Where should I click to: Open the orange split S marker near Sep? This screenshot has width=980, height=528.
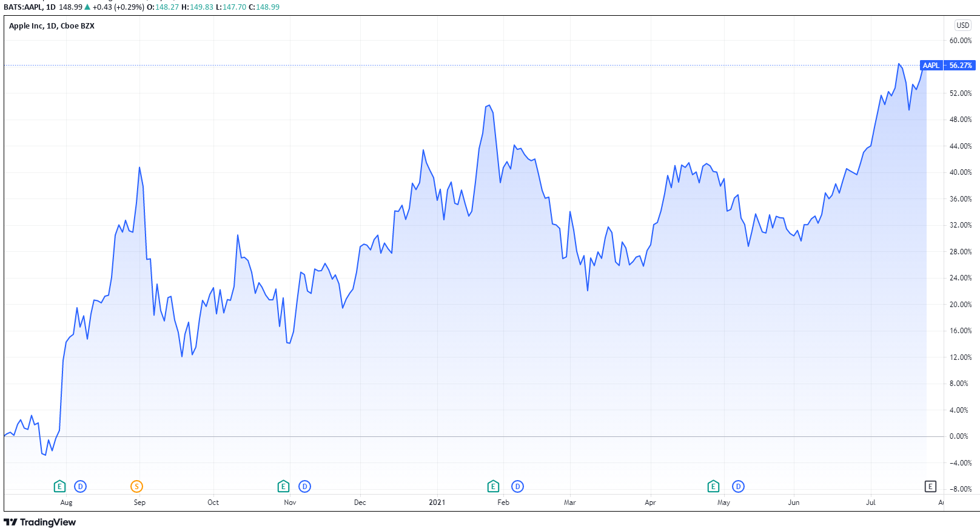(x=137, y=486)
